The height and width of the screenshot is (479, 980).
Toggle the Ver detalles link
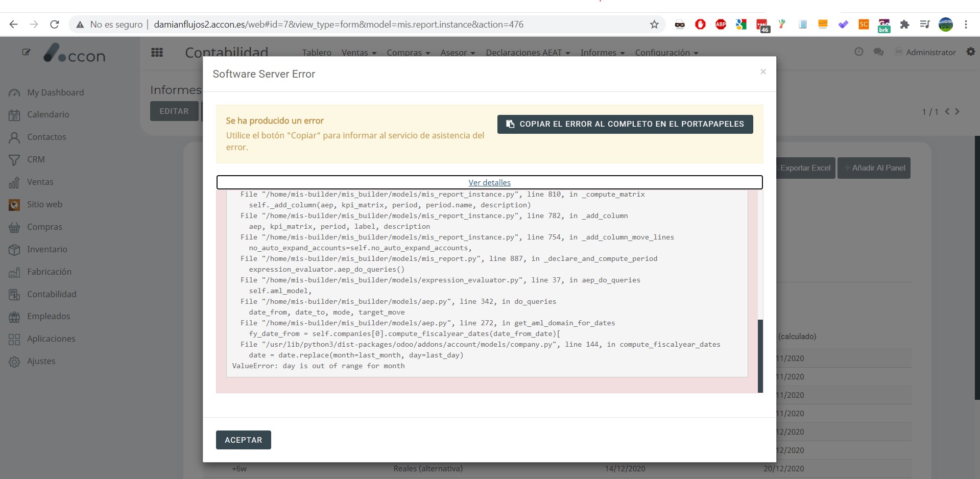click(x=489, y=182)
